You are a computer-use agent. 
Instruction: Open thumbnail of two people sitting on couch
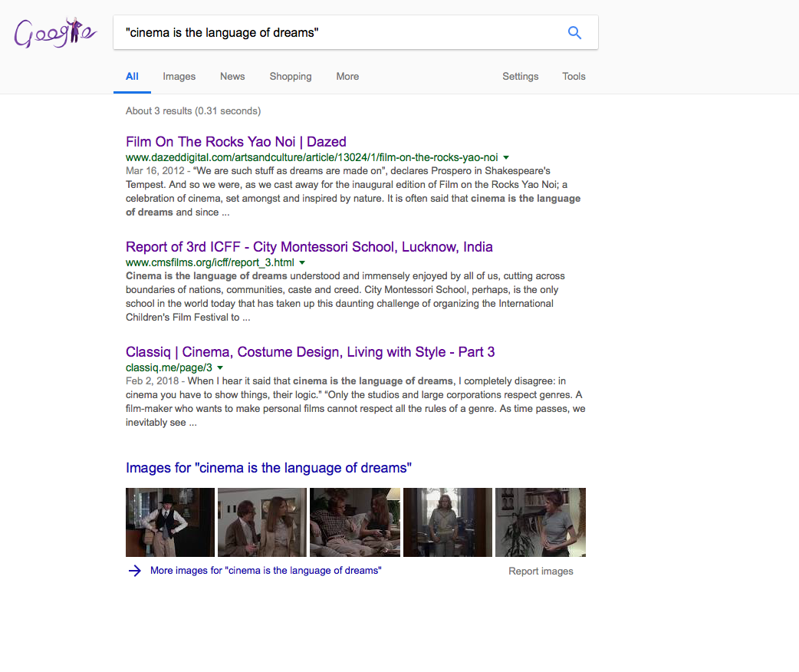click(x=355, y=522)
